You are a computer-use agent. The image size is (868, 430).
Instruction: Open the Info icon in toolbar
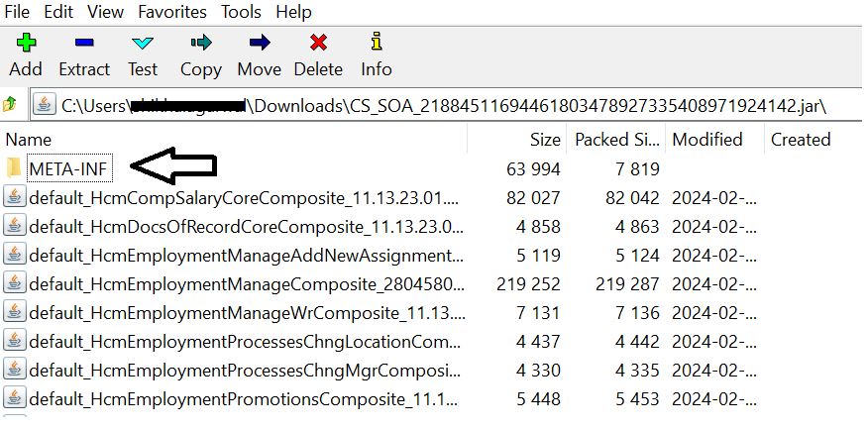point(377,42)
